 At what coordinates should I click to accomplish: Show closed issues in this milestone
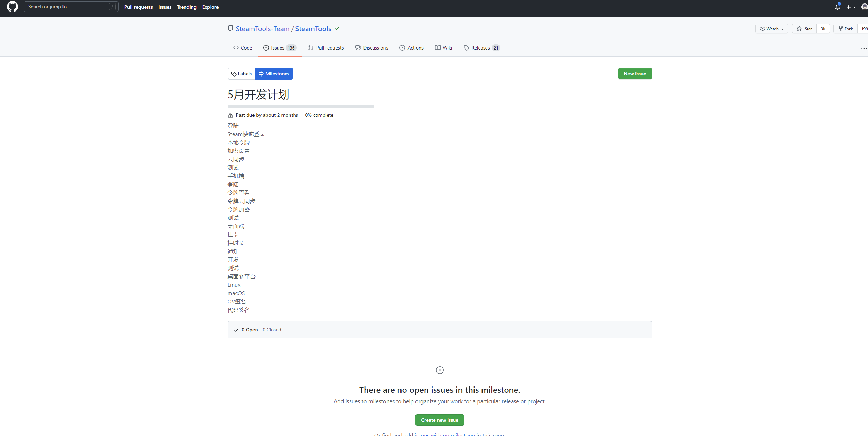pyautogui.click(x=272, y=329)
